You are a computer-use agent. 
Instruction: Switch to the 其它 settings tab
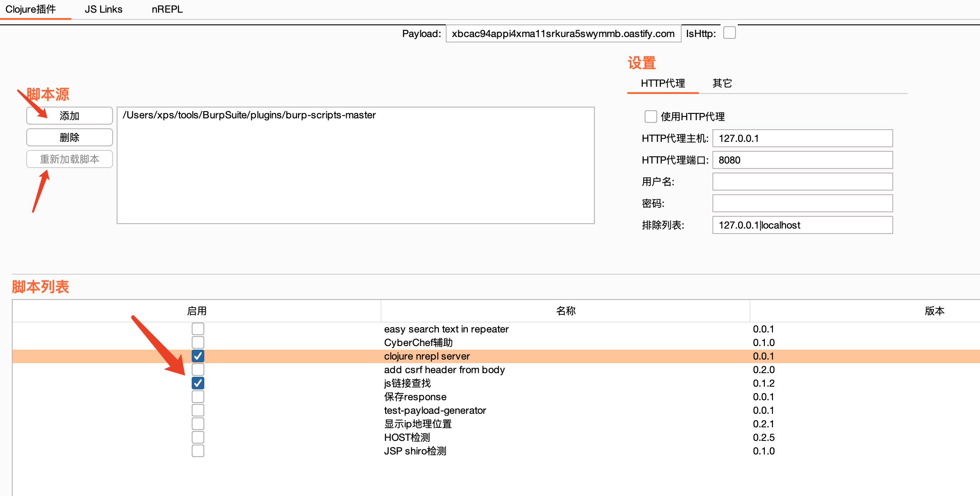(x=722, y=84)
